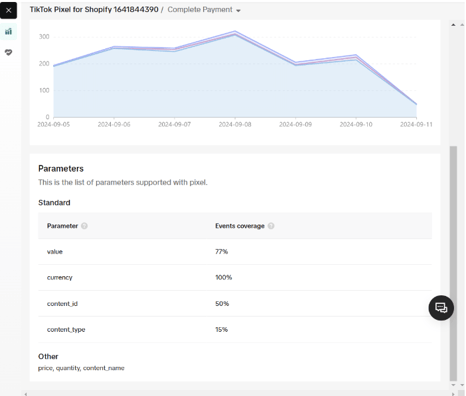Image resolution: width=466 pixels, height=396 pixels.
Task: Click the 2024-09-08 peak chart point
Action: click(235, 32)
